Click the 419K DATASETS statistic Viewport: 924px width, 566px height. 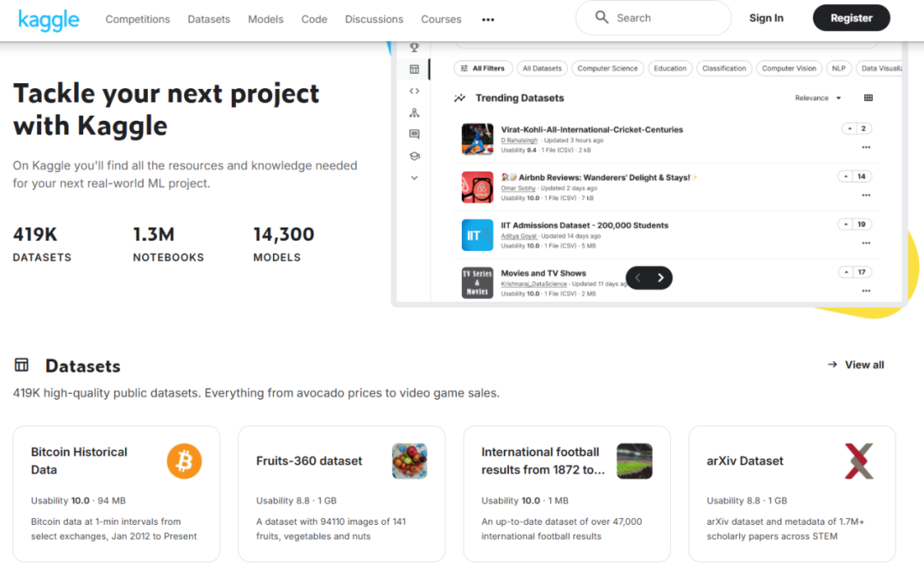(42, 243)
